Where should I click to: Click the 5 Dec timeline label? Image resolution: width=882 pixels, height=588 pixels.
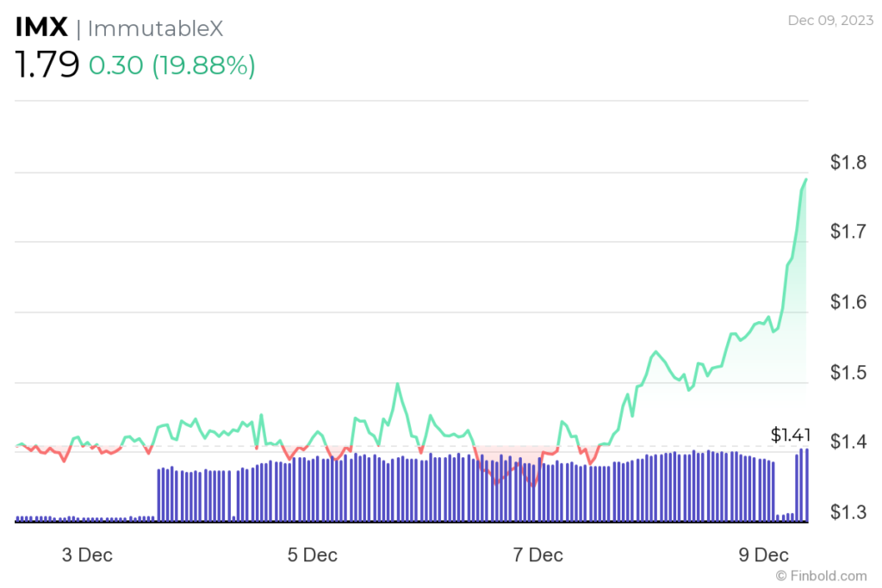[x=311, y=555]
